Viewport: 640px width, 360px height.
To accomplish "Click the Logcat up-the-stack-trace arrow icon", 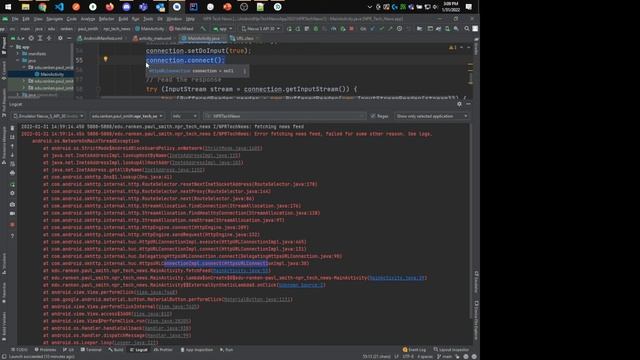I will point(12,146).
